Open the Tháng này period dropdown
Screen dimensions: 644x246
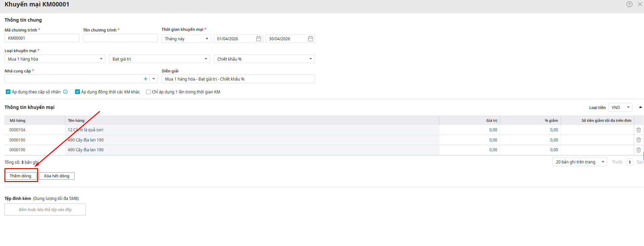pos(186,39)
